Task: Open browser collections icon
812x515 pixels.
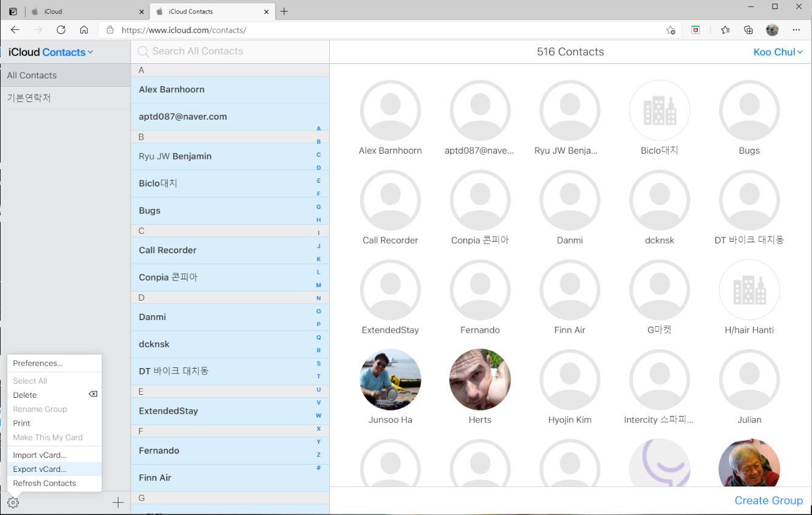Action: point(748,30)
